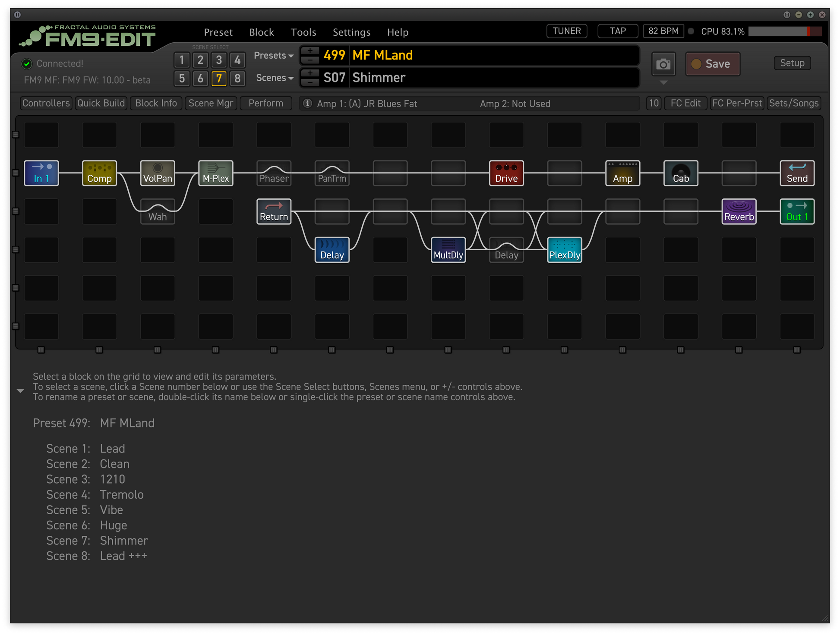Activate scene 5 button

click(x=182, y=79)
